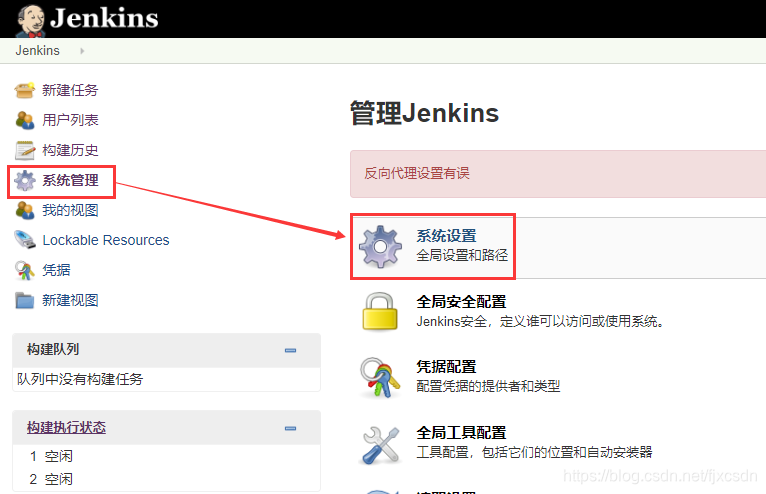Open the 全局工具配置 link
Screen dimensions: 766x494
tap(461, 433)
